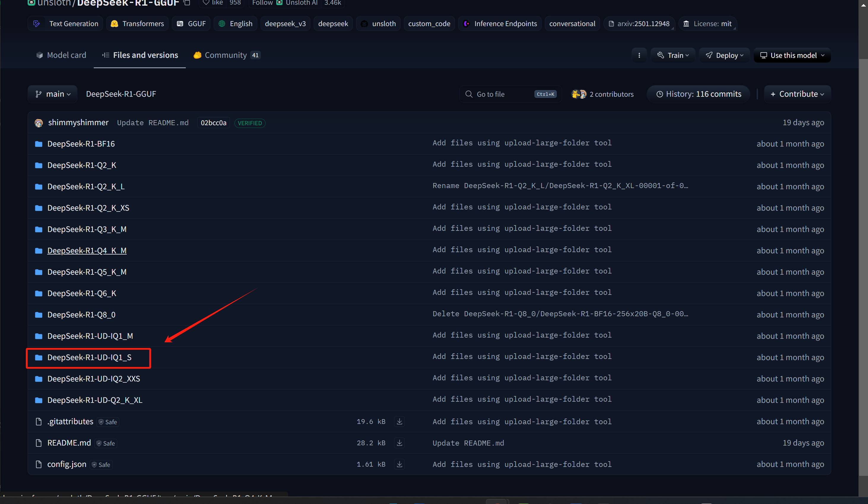Expand the Contribute dropdown

(x=797, y=94)
